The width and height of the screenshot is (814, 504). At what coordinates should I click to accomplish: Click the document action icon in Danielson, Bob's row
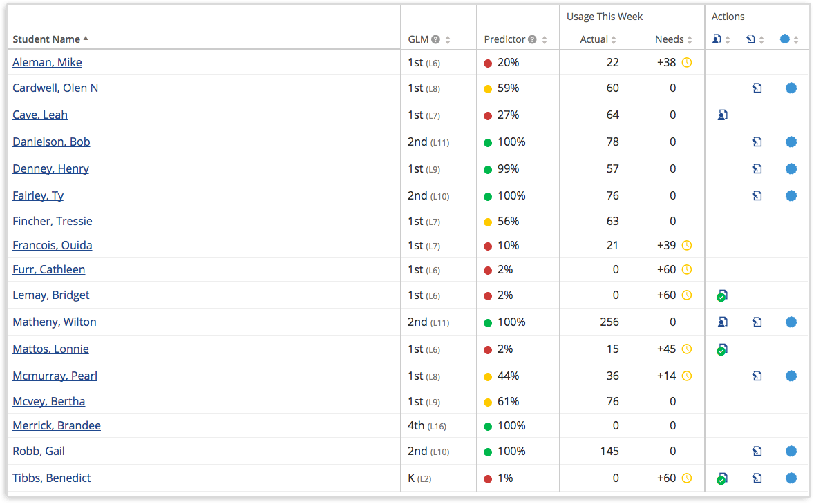[x=757, y=142]
